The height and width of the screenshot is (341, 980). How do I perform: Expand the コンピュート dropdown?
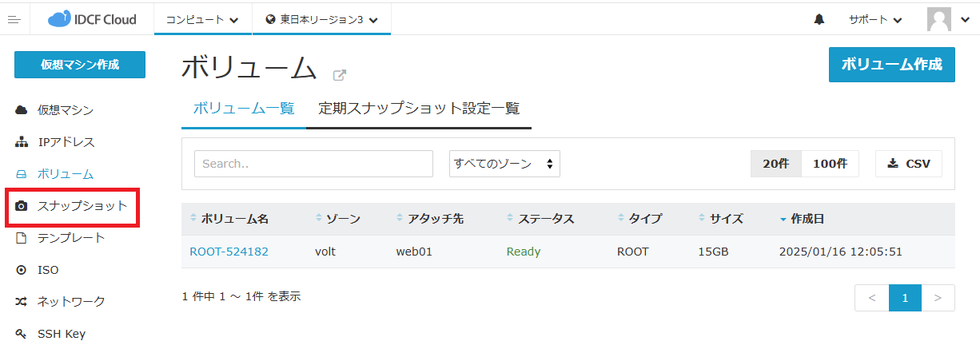(202, 20)
